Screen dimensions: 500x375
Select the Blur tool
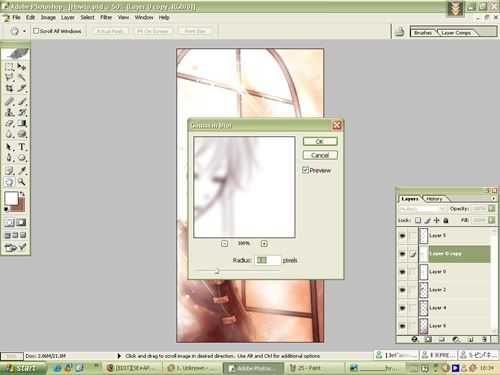pyautogui.click(x=9, y=134)
